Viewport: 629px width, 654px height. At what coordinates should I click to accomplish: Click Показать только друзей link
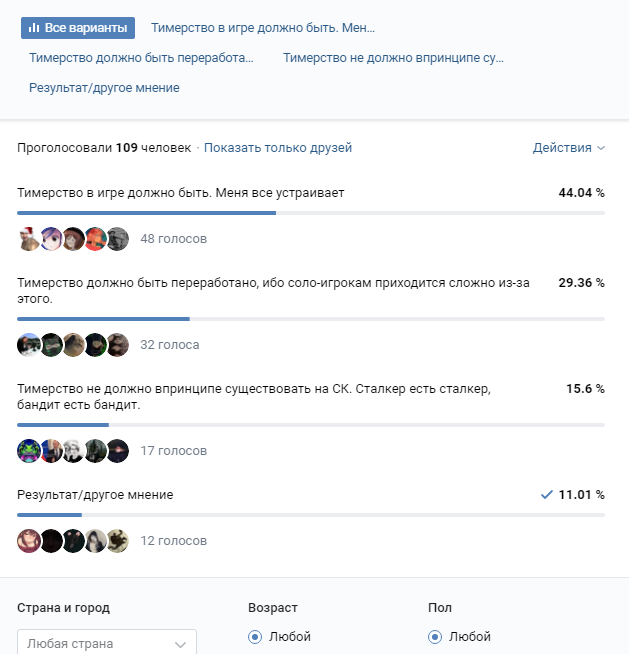pyautogui.click(x=278, y=148)
